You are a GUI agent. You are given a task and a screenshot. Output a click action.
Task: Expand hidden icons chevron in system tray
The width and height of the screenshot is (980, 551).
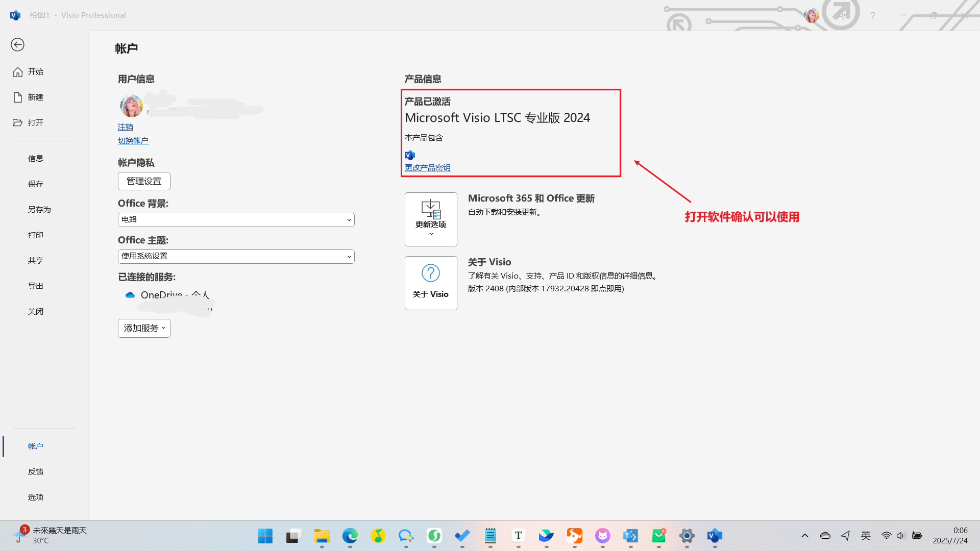coord(805,536)
